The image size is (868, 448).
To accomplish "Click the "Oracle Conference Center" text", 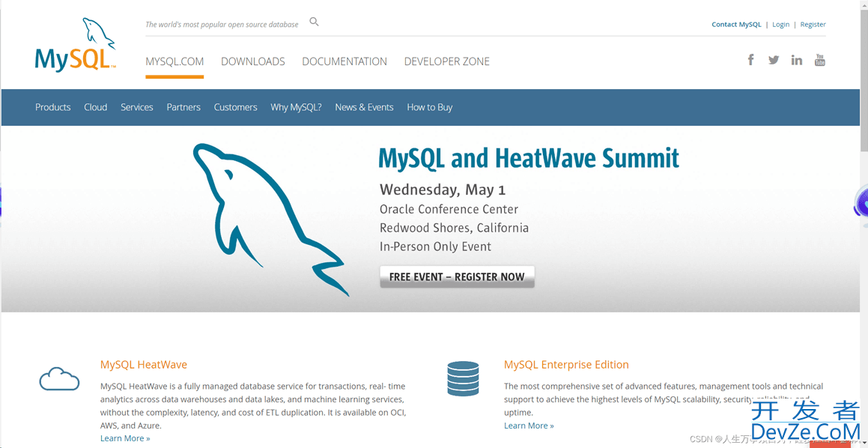I will click(x=449, y=209).
